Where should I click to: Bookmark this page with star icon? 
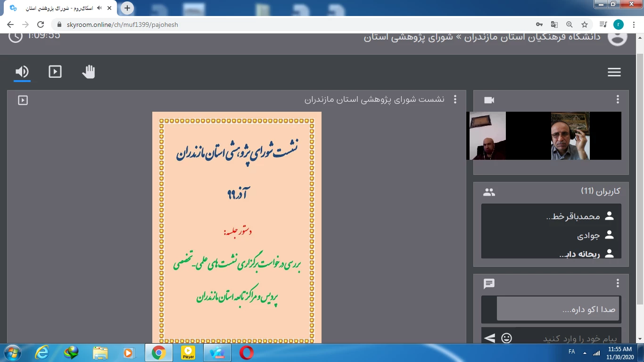point(585,25)
